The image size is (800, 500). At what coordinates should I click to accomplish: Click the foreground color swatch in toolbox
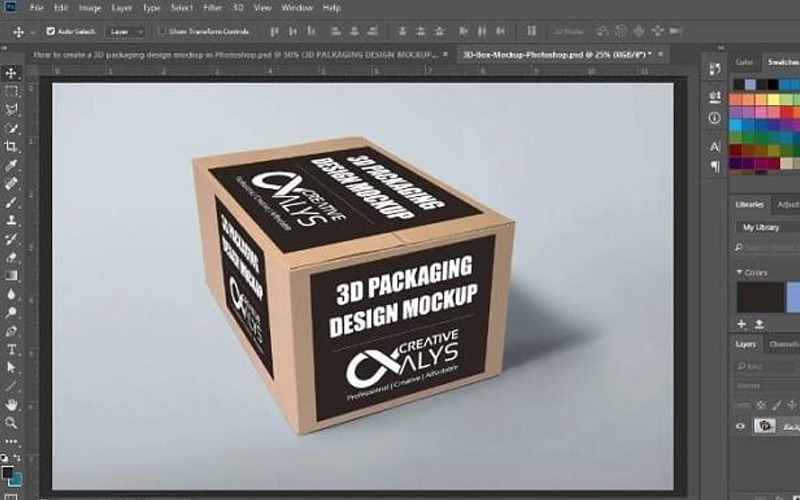8,472
